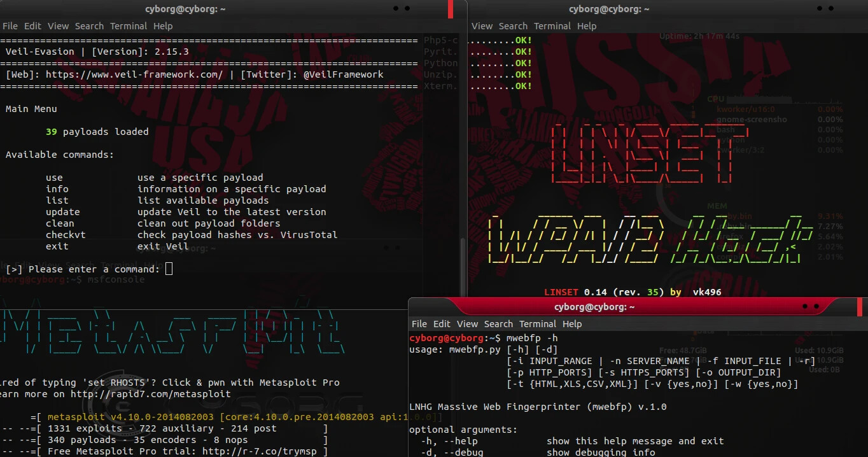Open Terminal menu in the LINSET terminal
Image resolution: width=868 pixels, height=457 pixels.
552,26
